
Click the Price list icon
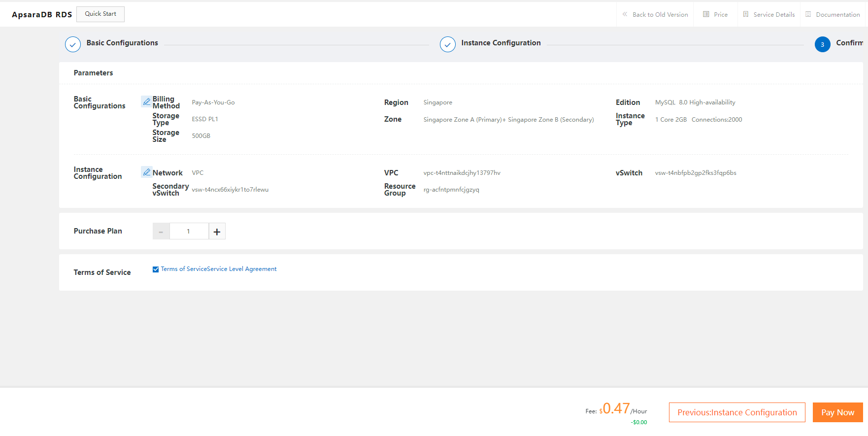pos(706,14)
